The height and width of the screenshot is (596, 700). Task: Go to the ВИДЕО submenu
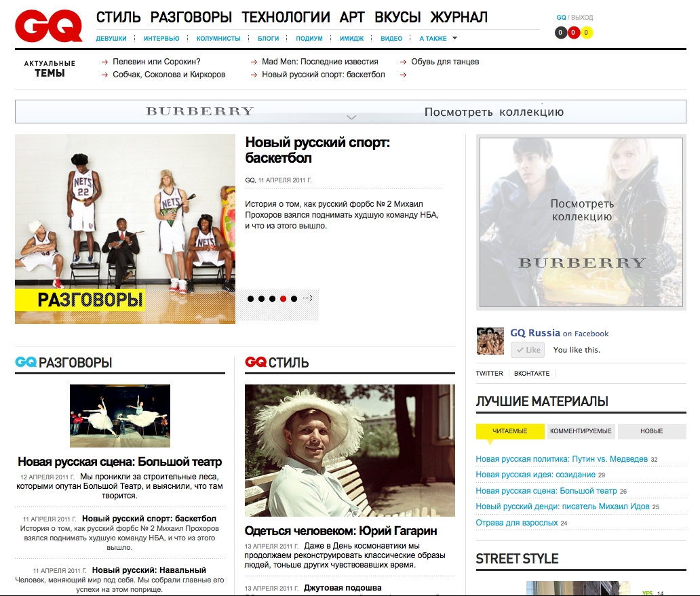391,39
